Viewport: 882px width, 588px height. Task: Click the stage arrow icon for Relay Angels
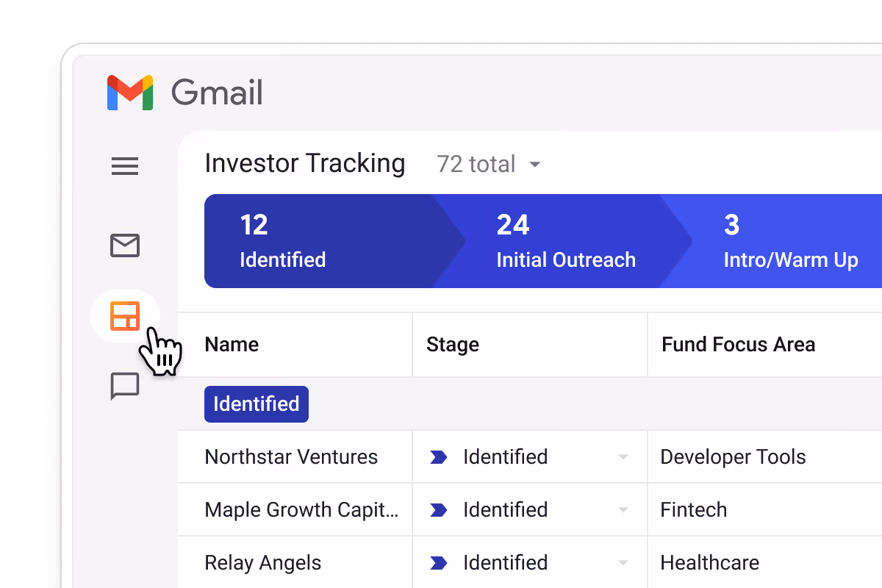point(439,563)
